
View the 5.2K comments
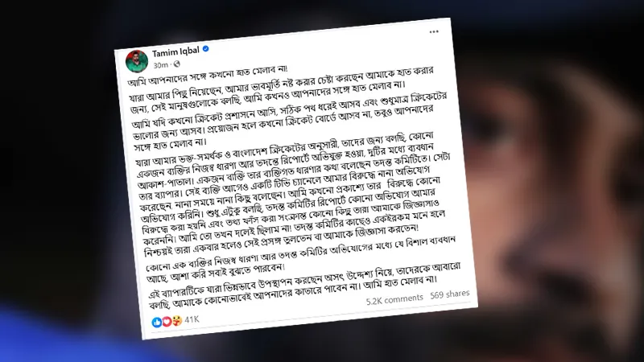point(394,299)
